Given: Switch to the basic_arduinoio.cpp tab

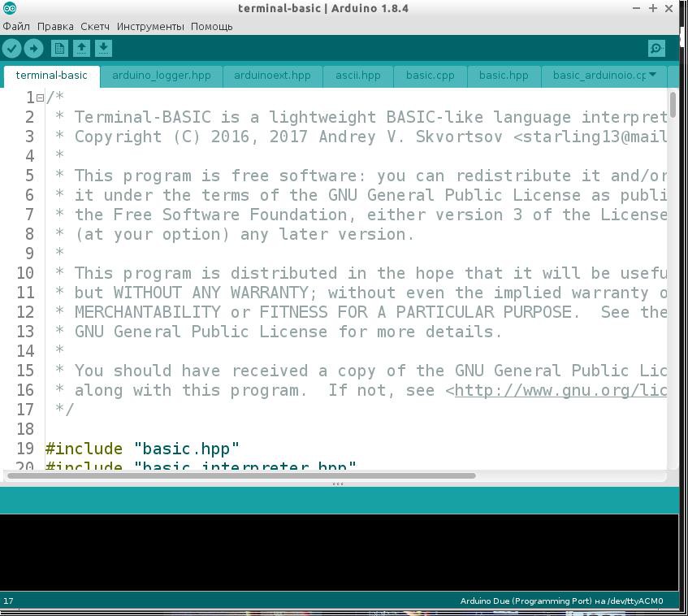Looking at the screenshot, I should pyautogui.click(x=599, y=76).
